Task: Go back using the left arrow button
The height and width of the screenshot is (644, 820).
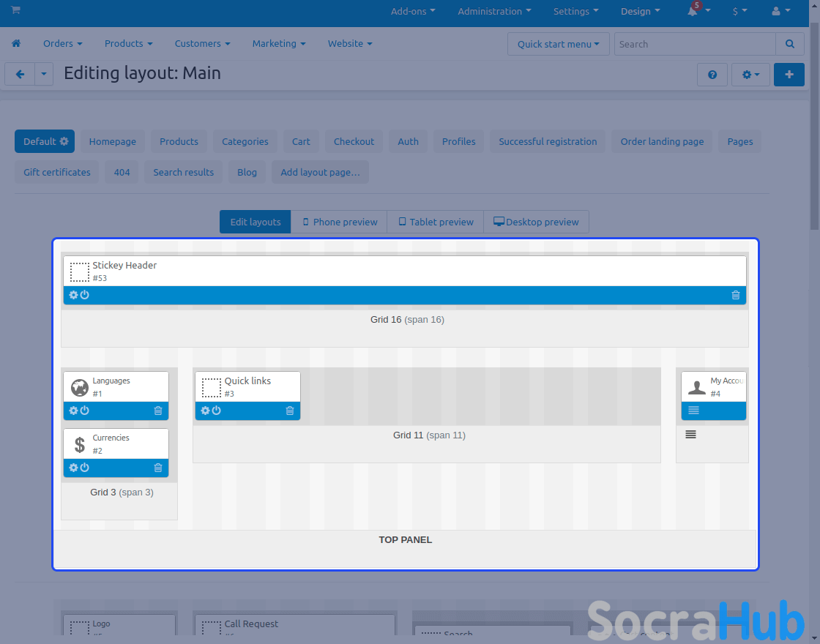Action: pyautogui.click(x=20, y=74)
